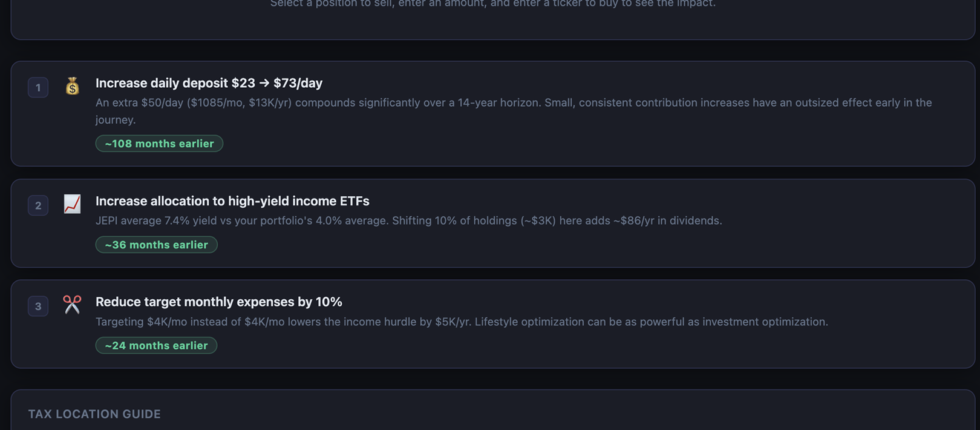Expand the Tax Location Guide section
980x430 pixels.
coord(94,414)
